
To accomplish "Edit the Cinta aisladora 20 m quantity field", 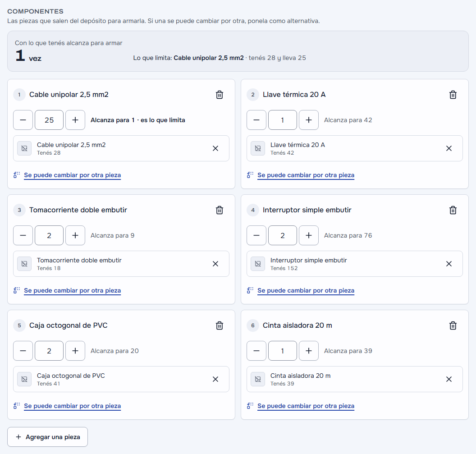I will pyautogui.click(x=283, y=351).
